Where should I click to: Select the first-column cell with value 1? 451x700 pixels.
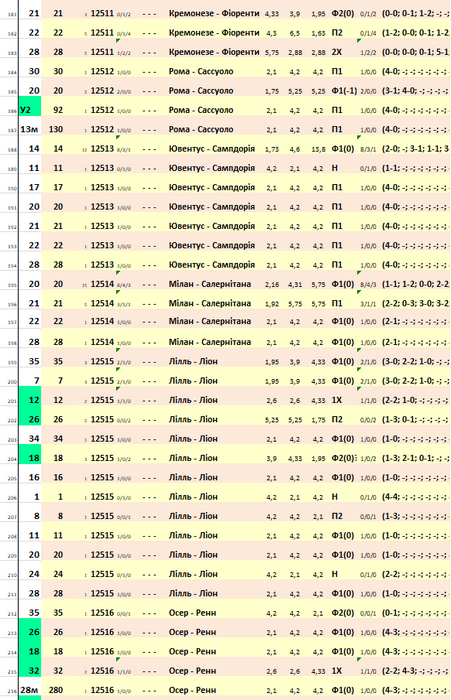[36, 496]
